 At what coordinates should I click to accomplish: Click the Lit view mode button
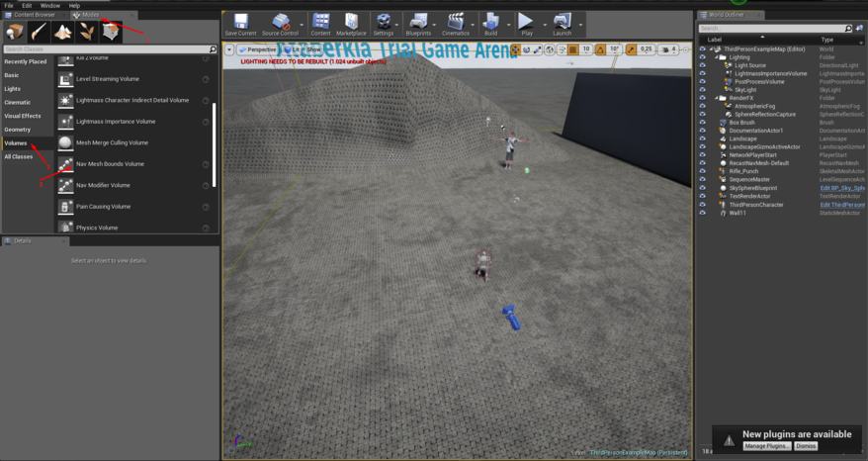(x=292, y=49)
